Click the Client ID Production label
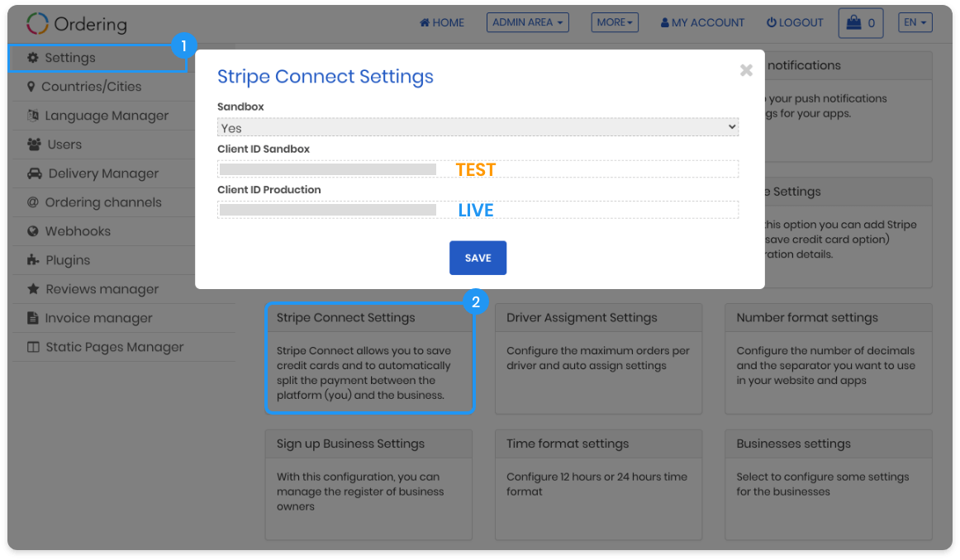960x560 pixels. tap(269, 190)
